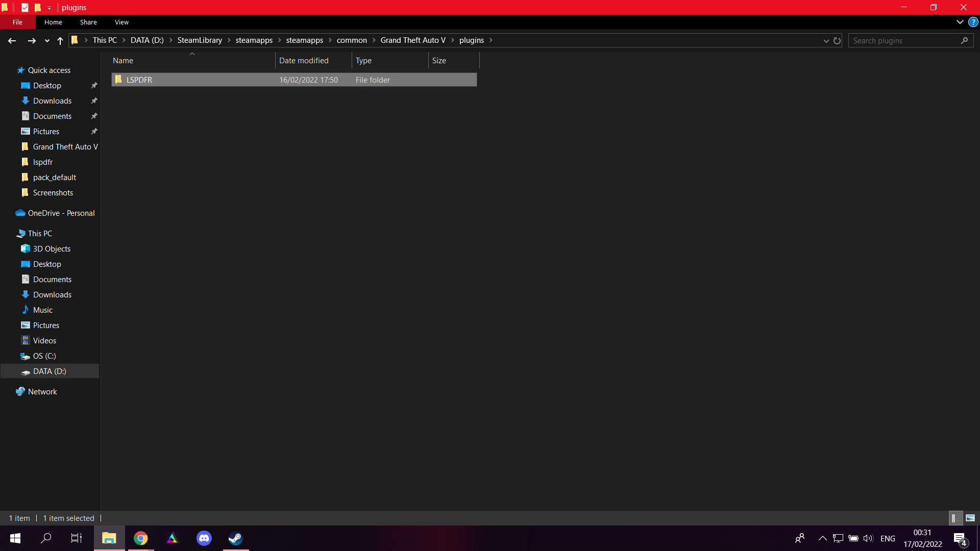Expand the ribbon with chevron
980x551 pixels.
pos(960,22)
